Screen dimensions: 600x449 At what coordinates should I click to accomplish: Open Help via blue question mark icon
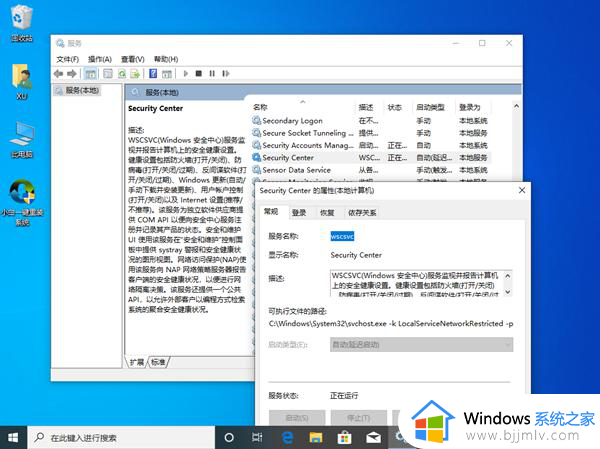click(153, 73)
